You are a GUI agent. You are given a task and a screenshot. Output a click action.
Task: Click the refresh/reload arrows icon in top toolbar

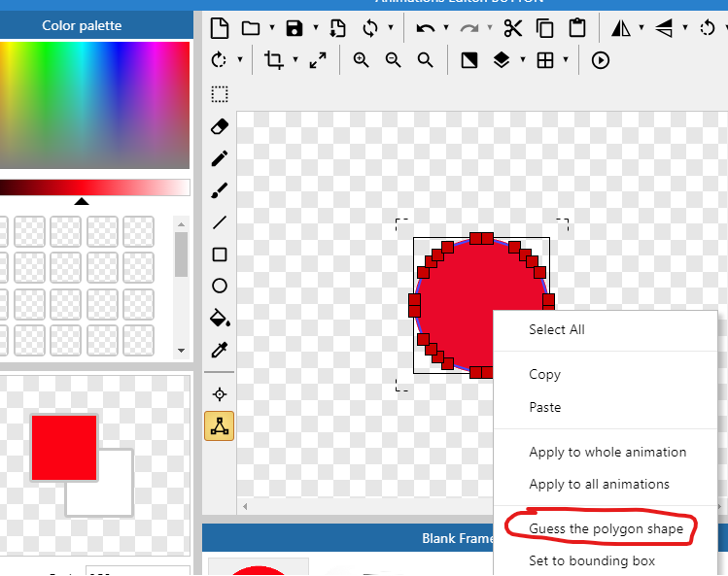[370, 28]
